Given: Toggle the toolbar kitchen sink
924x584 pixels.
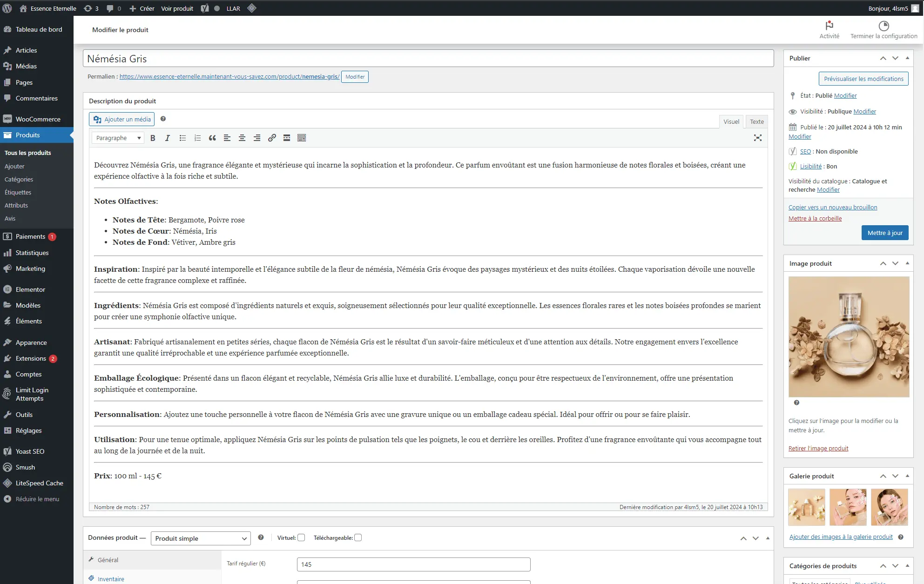Looking at the screenshot, I should 302,138.
